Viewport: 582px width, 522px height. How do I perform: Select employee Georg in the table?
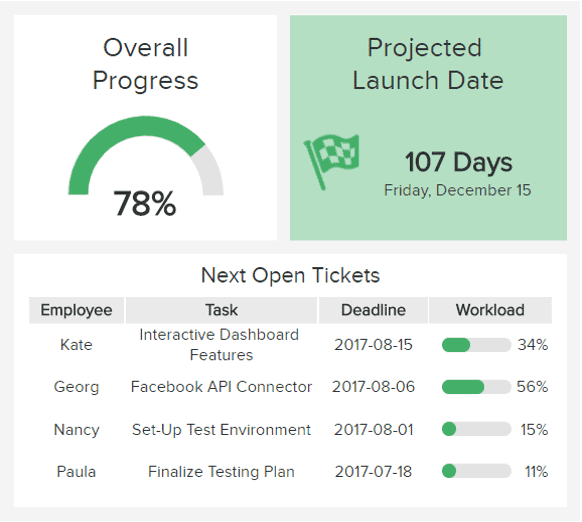click(x=76, y=387)
